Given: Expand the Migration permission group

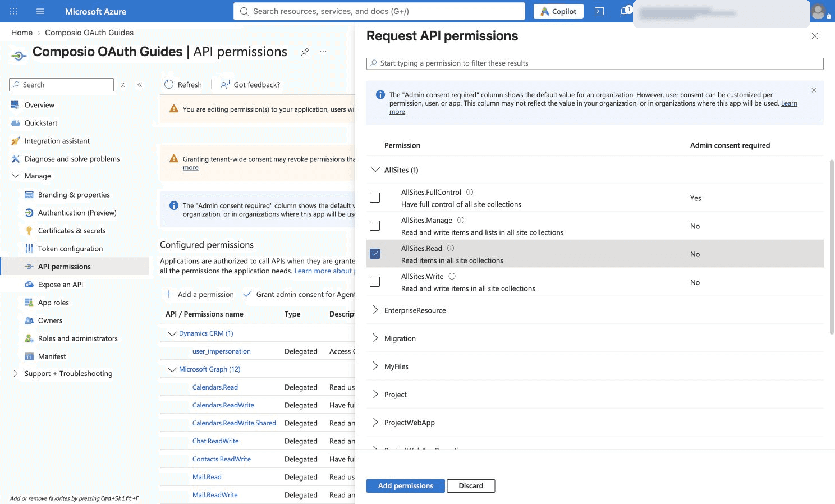Looking at the screenshot, I should point(375,338).
